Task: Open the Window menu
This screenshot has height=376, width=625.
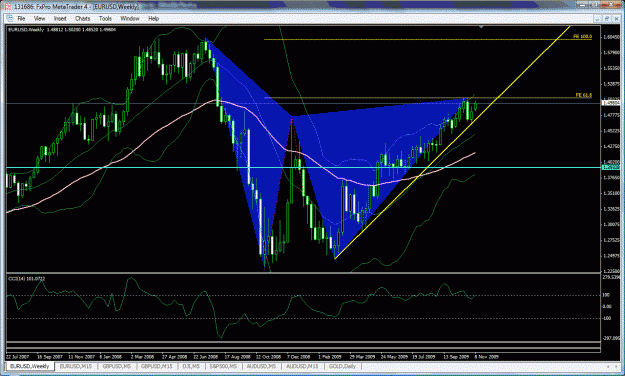Action: click(130, 18)
